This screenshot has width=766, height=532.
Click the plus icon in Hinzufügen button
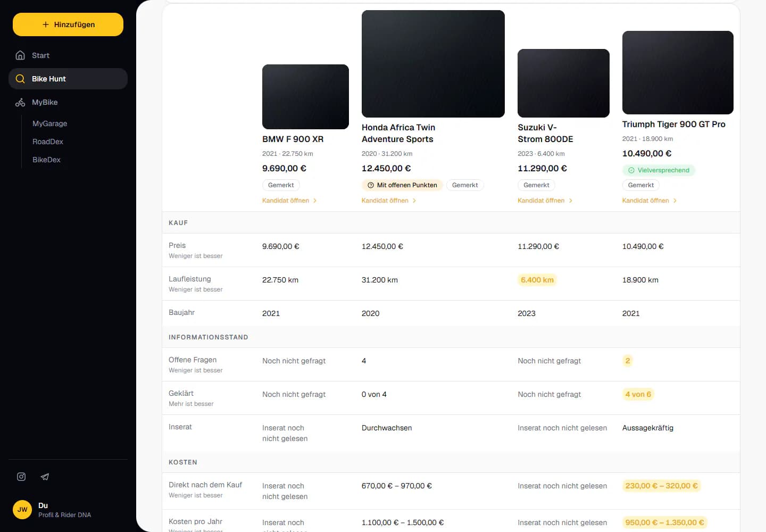46,24
